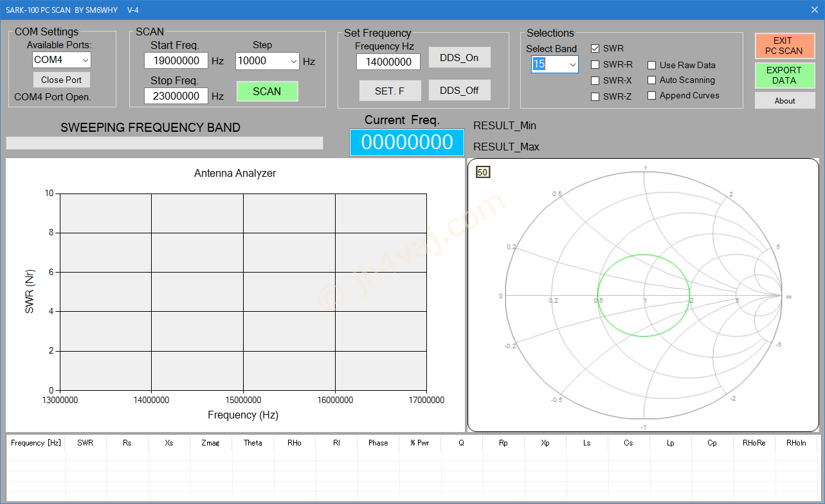Click the Rs column header
This screenshot has height=504, width=825.
click(x=127, y=442)
